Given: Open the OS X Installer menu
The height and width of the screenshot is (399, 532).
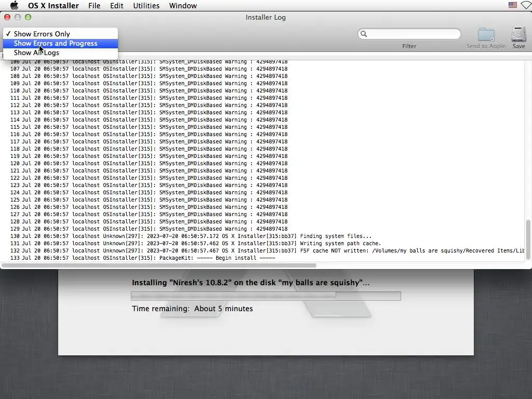Looking at the screenshot, I should (x=54, y=5).
